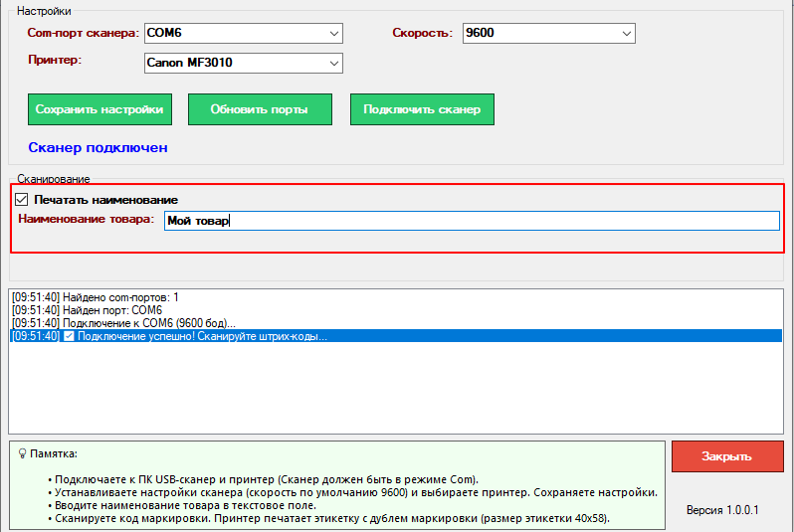Click the 'Версия 1.0.0.1' label
Image resolution: width=794 pixels, height=532 pixels.
[722, 510]
